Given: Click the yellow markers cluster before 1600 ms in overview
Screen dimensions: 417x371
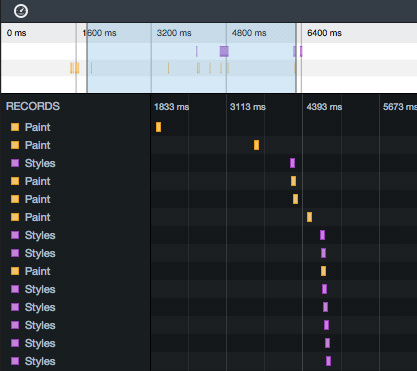Looking at the screenshot, I should [75, 68].
